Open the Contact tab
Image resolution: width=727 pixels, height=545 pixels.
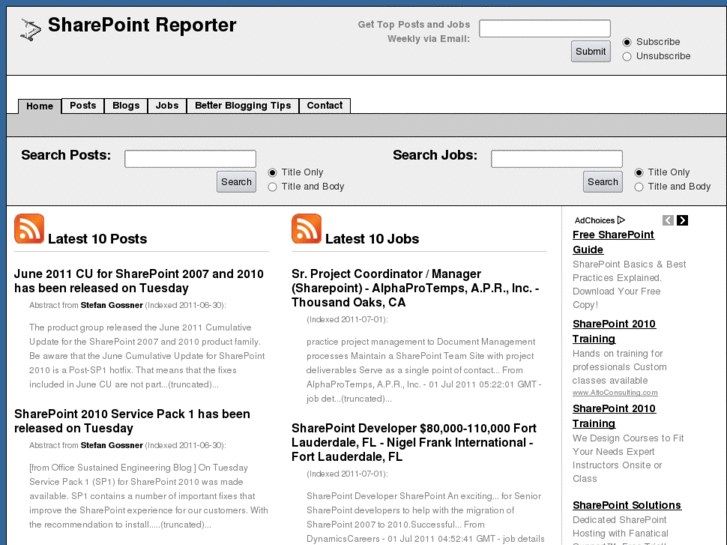pos(325,106)
